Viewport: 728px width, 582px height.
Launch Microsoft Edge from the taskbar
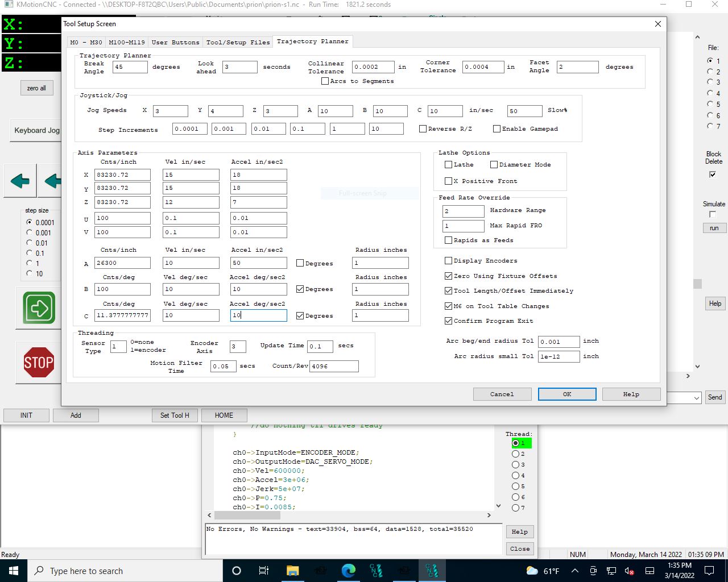point(348,571)
